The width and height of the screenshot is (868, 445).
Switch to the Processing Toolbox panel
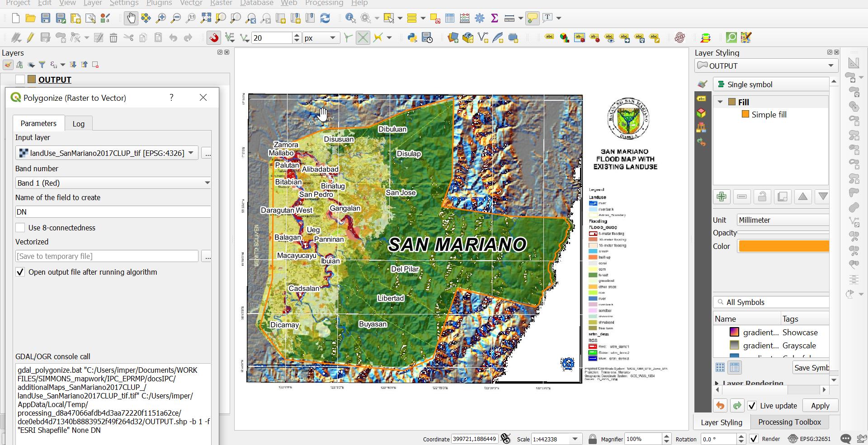pos(789,422)
